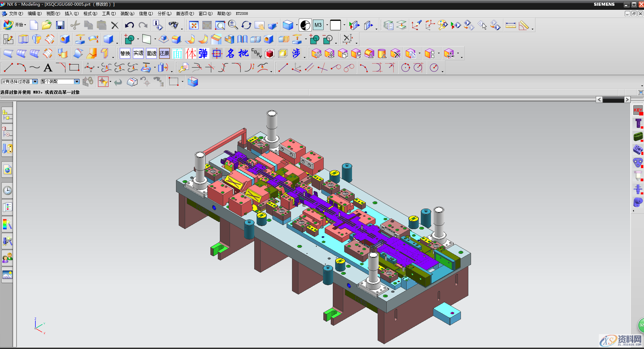
Task: Toggle the 面透 face transparency button
Action: pos(151,53)
